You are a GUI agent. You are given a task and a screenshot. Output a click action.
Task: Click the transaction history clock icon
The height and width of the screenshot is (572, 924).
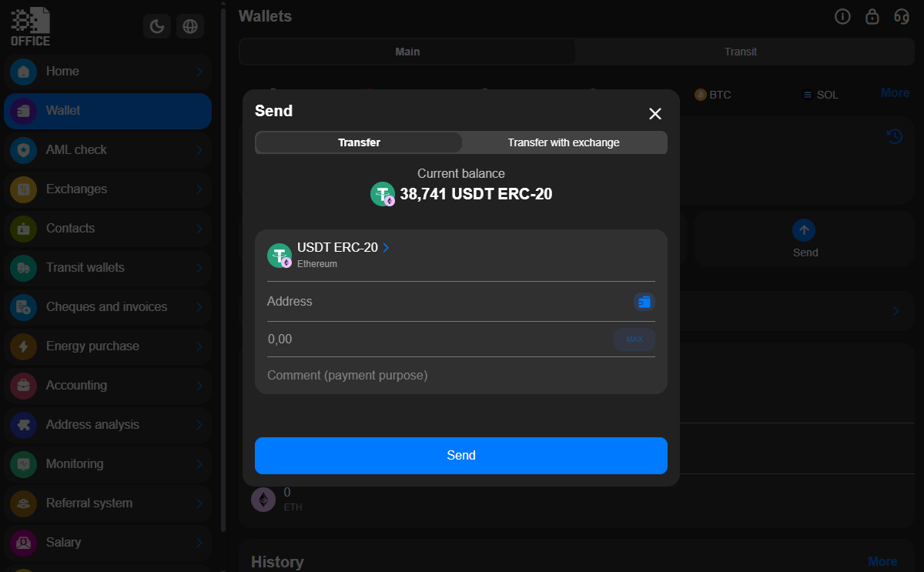pos(893,136)
